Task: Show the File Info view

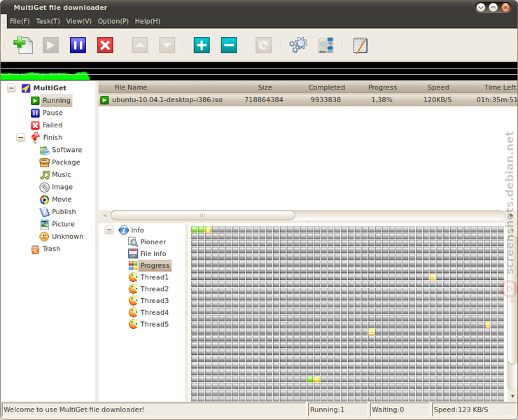Action: point(153,254)
